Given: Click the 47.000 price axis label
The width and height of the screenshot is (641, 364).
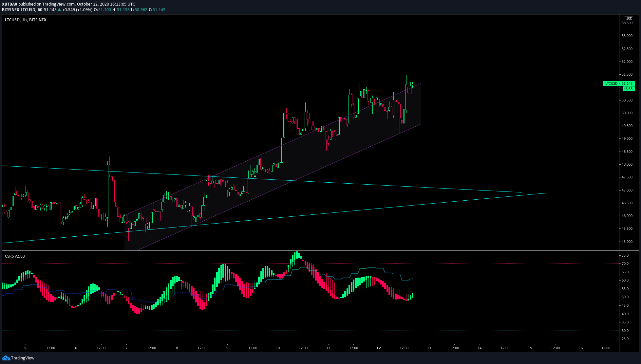Looking at the screenshot, I should [x=627, y=190].
